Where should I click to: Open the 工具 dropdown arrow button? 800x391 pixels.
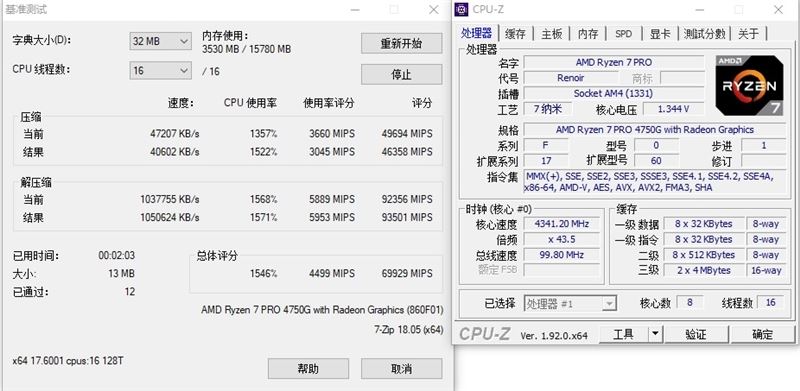(655, 335)
